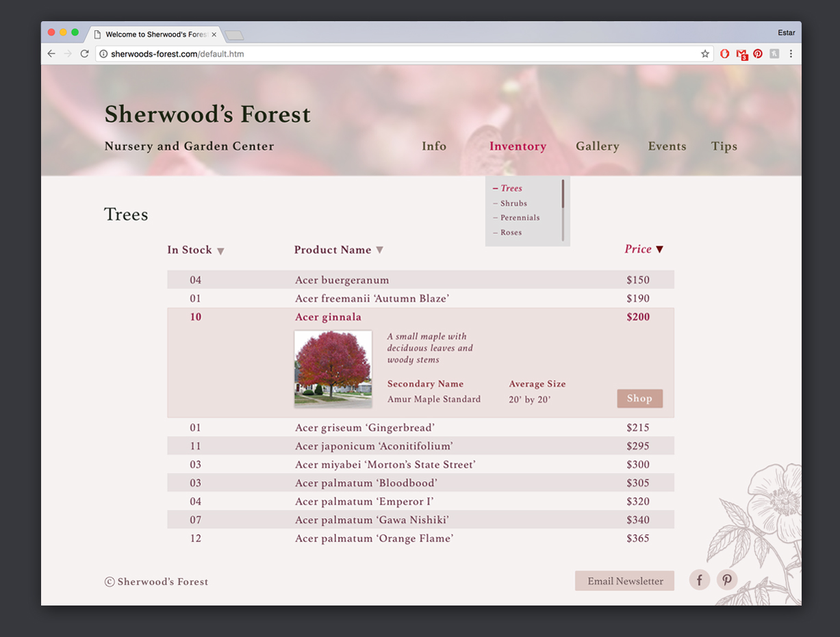The height and width of the screenshot is (637, 840).
Task: Click the Shop button for Acer ginnala
Action: point(639,399)
